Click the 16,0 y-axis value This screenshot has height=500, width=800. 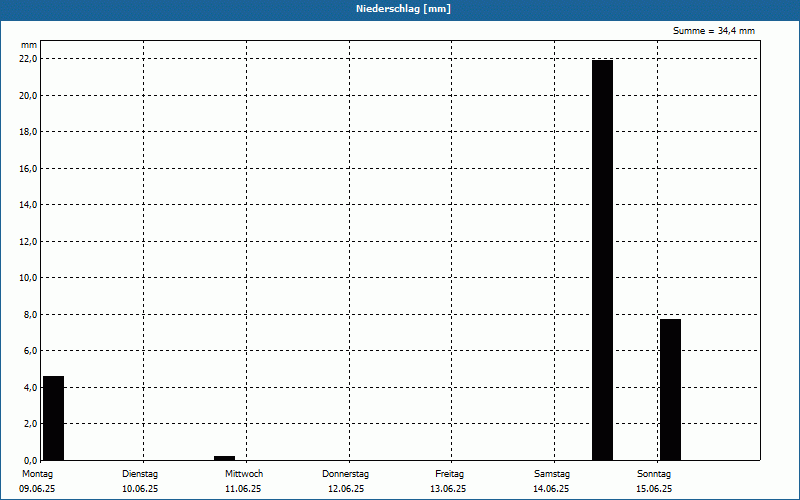click(x=29, y=168)
